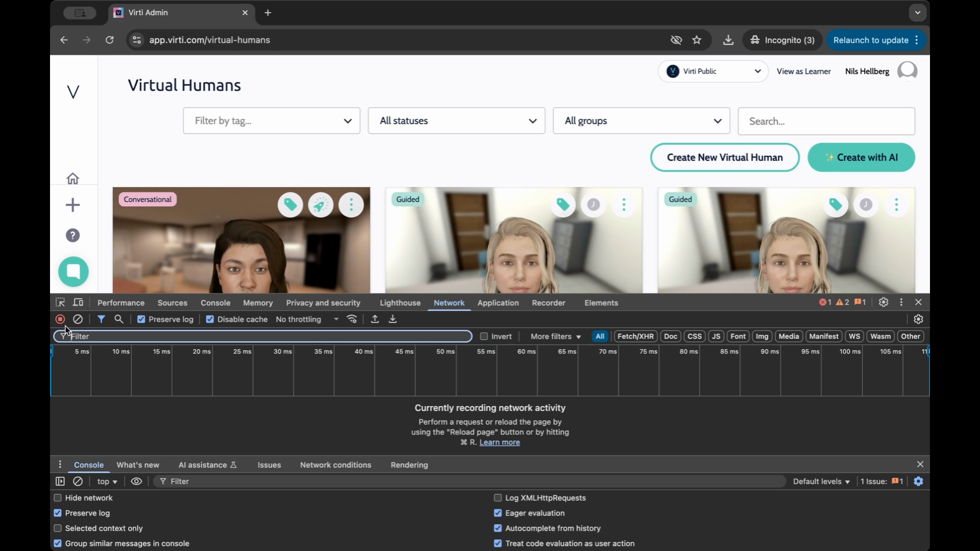Toggle the device toolbar icon
This screenshot has height=551, width=980.
click(x=78, y=303)
